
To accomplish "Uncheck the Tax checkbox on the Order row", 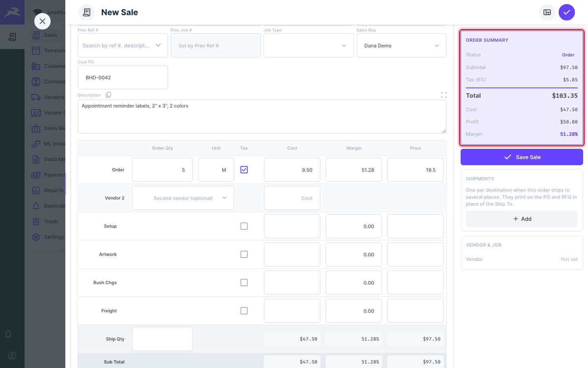I will point(244,170).
